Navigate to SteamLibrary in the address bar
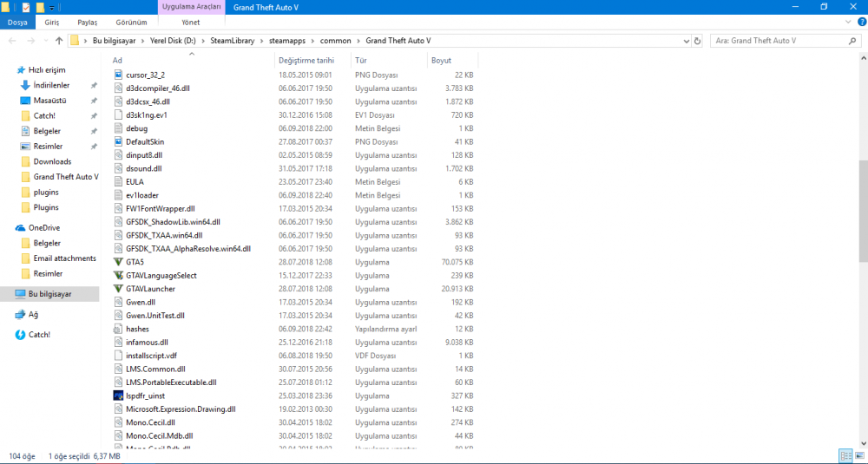The height and width of the screenshot is (464, 868). pos(233,41)
